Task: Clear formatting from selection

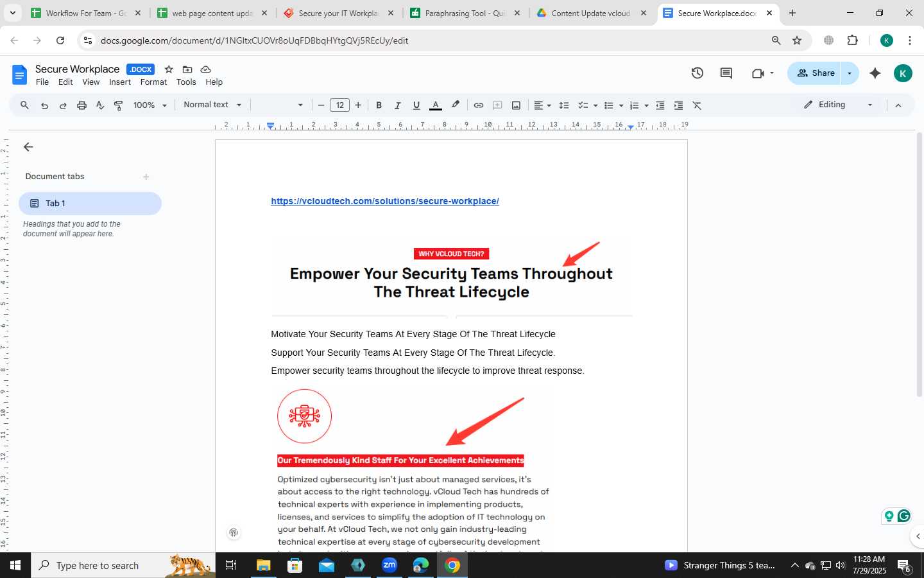Action: [x=697, y=105]
